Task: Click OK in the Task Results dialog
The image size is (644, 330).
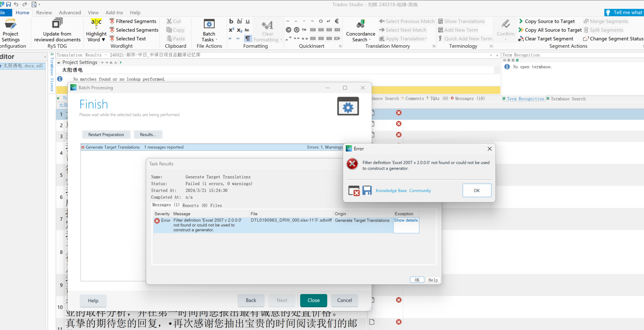Action: pyautogui.click(x=417, y=280)
